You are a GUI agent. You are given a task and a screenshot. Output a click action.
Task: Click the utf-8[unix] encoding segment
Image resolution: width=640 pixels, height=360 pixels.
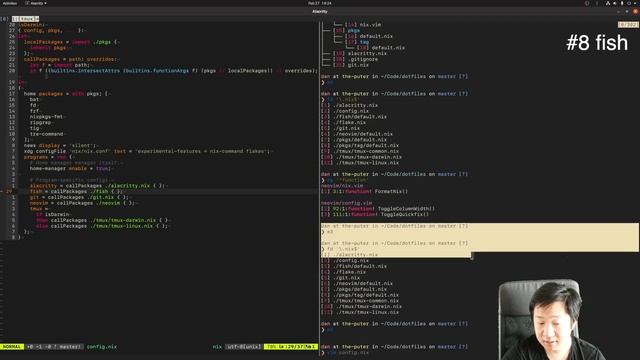click(244, 347)
